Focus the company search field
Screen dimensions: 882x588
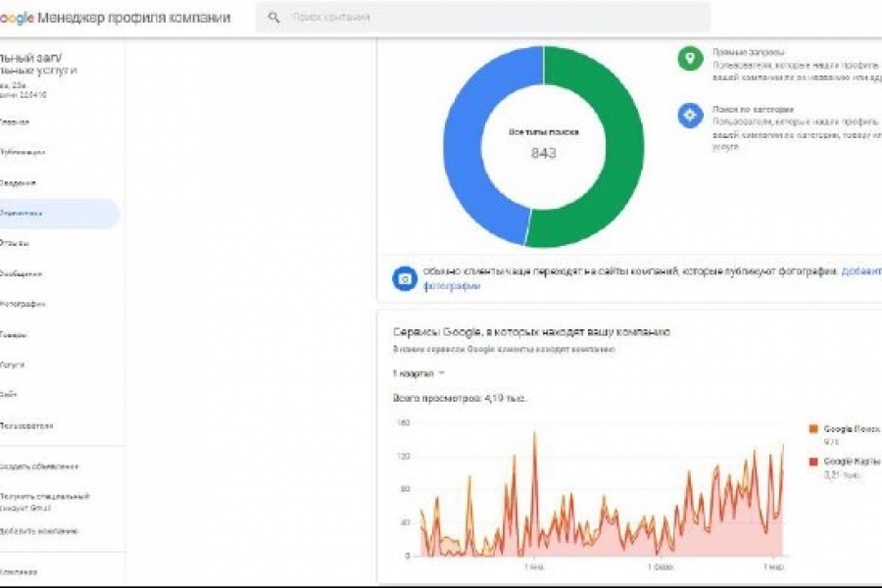pyautogui.click(x=482, y=18)
